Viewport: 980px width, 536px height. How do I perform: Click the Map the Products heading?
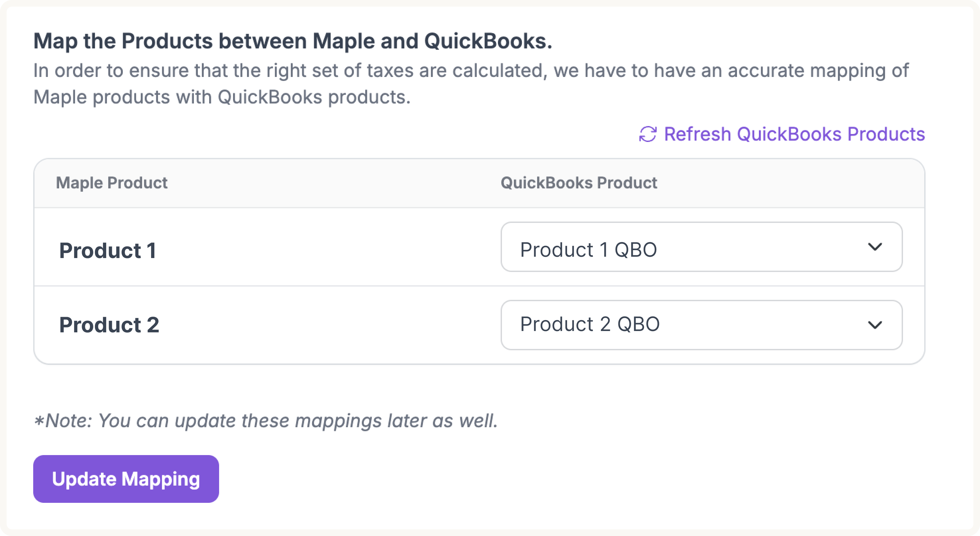click(x=292, y=41)
